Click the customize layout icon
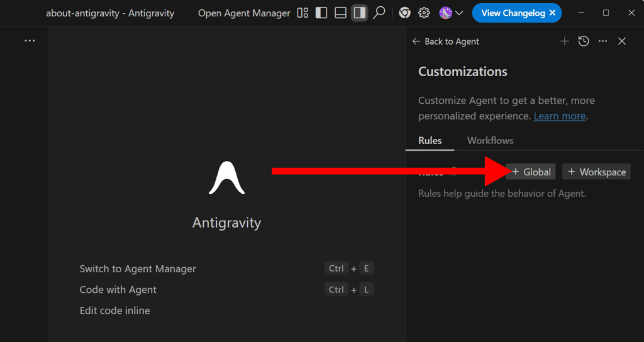Viewport: 644px width, 342px height. point(303,13)
